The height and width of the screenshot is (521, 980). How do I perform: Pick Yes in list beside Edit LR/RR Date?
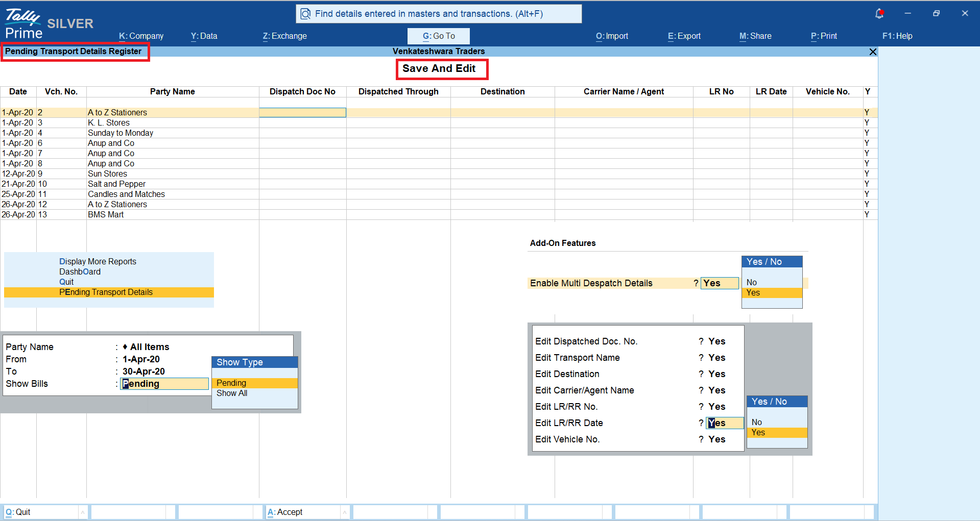(x=777, y=433)
